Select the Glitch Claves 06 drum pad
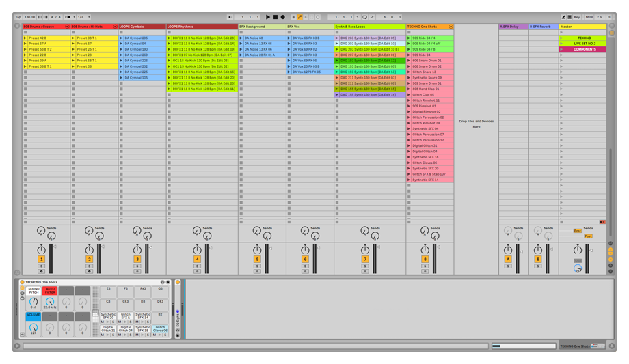629x364 pixels. click(160, 328)
